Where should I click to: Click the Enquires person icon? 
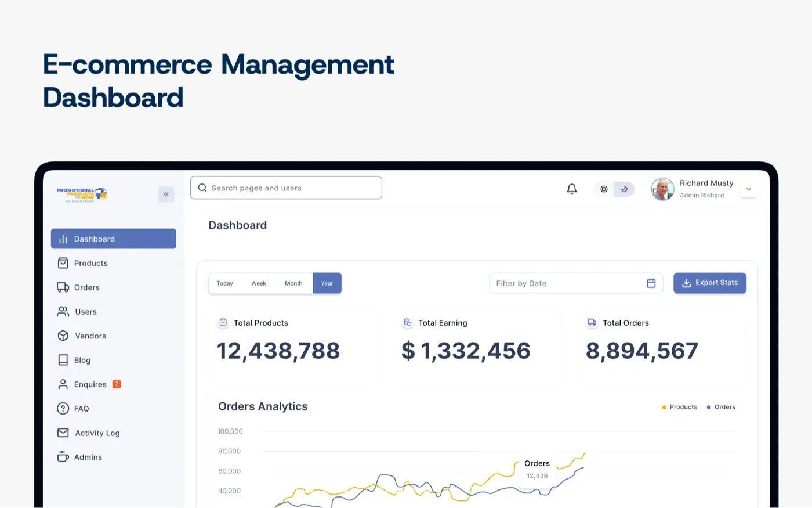(63, 384)
